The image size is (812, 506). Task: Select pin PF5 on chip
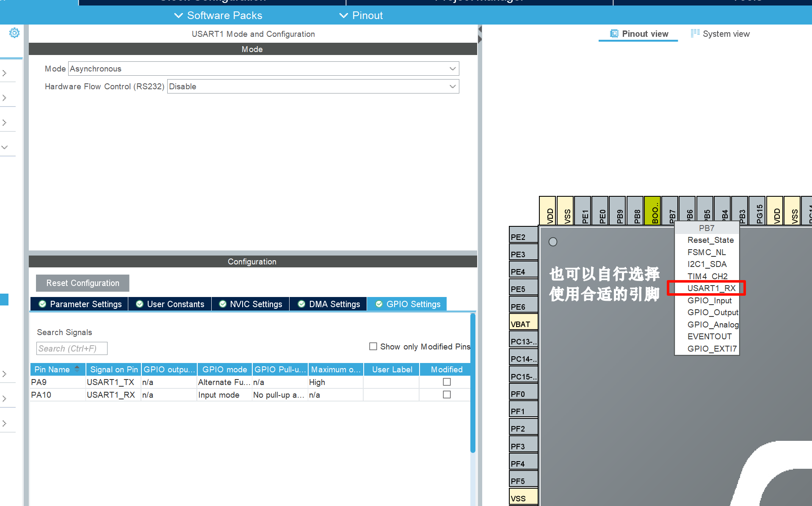(x=523, y=479)
